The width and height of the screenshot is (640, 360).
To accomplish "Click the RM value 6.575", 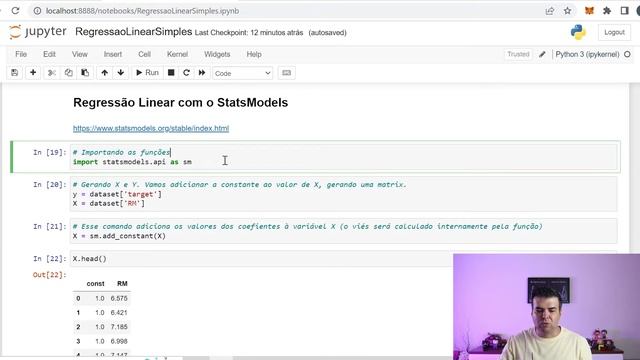I will click(119, 298).
